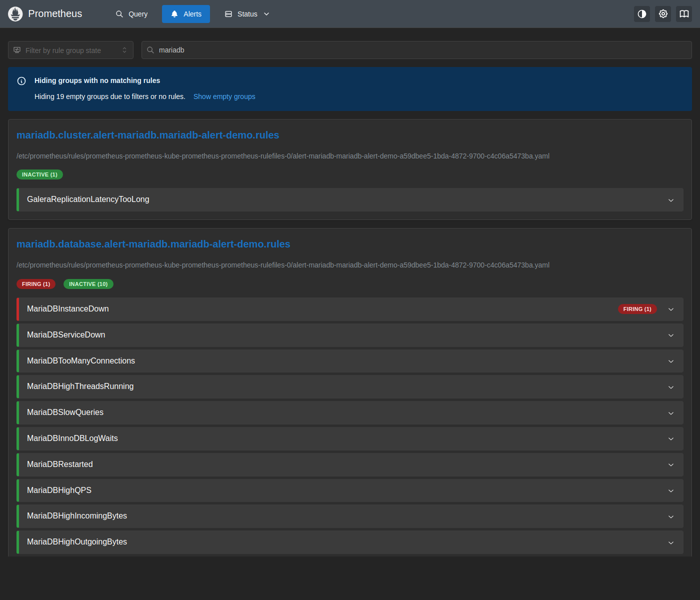
Task: Click the MariaDBTooManyConnections rule name
Action: (x=81, y=361)
